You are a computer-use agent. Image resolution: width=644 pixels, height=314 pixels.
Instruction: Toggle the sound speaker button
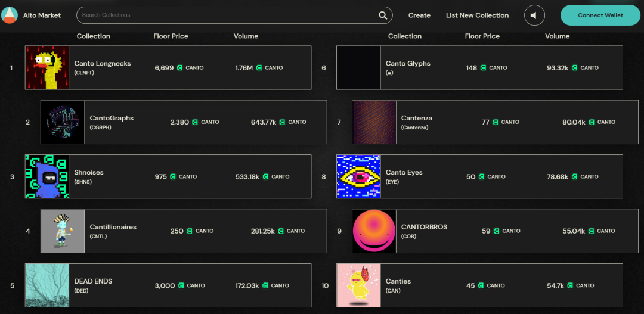[534, 15]
